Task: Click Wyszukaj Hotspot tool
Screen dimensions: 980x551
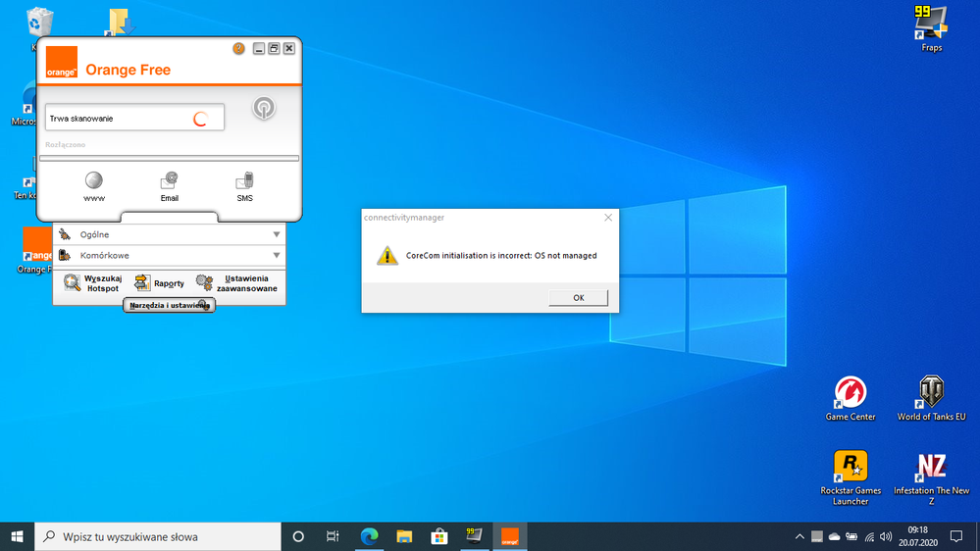Action: click(x=92, y=283)
